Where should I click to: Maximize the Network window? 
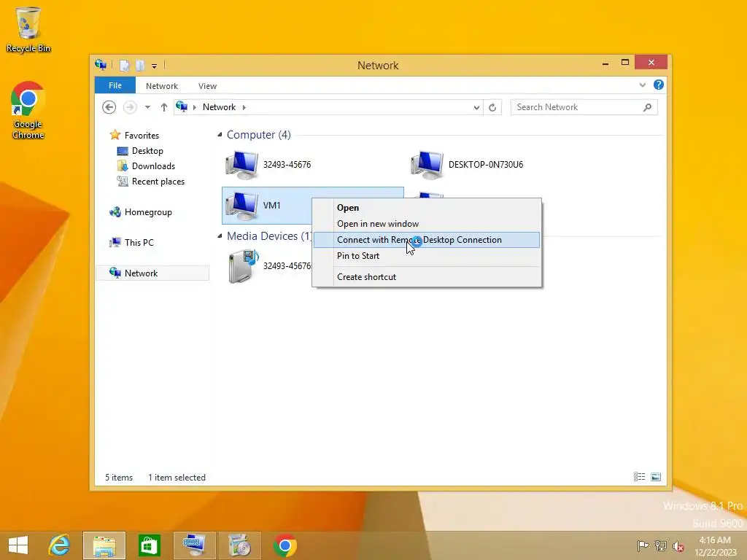625,63
